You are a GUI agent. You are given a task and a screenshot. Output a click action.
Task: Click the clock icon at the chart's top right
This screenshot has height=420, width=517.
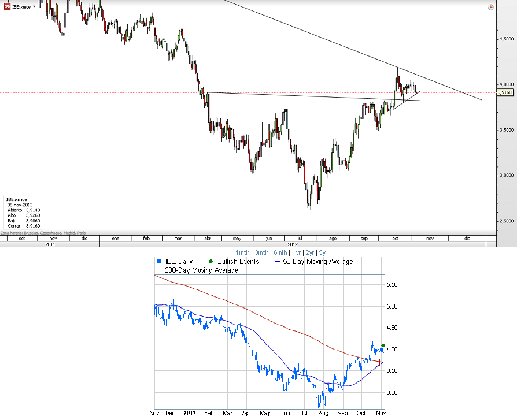490,8
